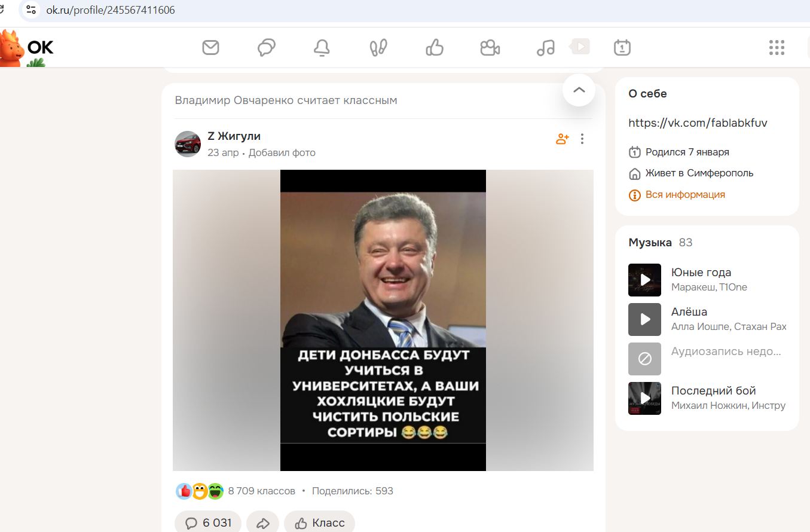Open the Discussions speech bubble icon
810x532 pixels.
(x=266, y=47)
